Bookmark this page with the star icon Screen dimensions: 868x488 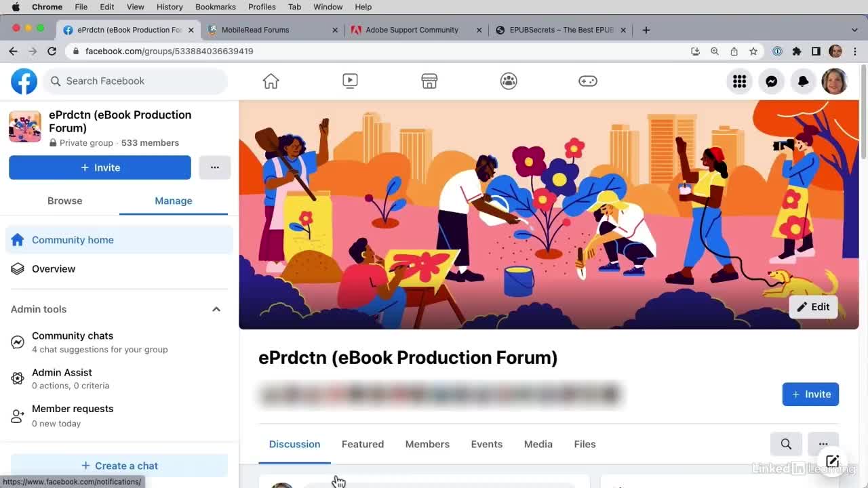(753, 52)
